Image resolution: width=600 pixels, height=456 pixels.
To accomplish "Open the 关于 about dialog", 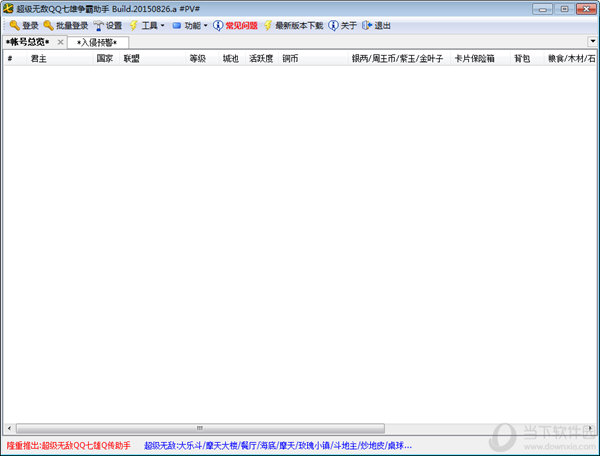I will (349, 26).
